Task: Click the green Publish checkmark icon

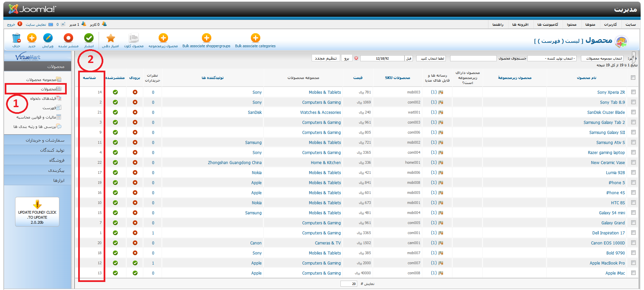Action: (x=89, y=39)
